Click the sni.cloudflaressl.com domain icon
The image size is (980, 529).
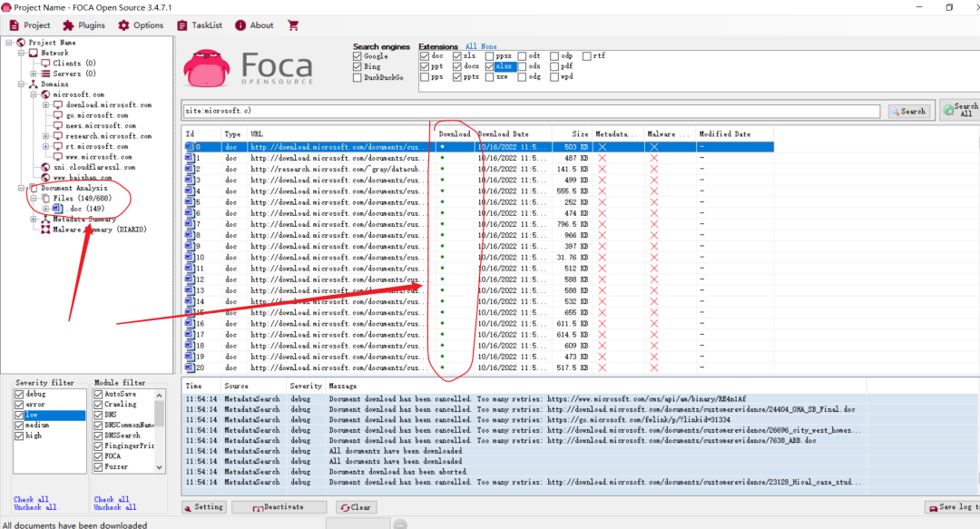tap(45, 167)
